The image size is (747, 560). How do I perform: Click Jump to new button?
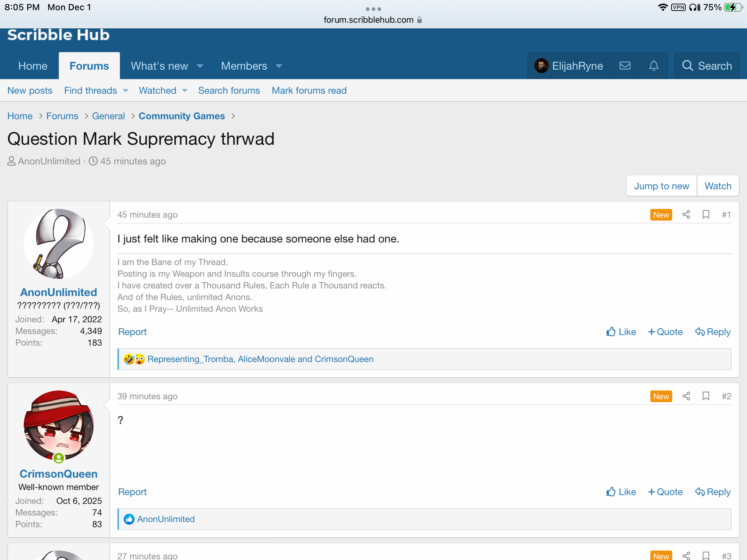[x=661, y=186]
